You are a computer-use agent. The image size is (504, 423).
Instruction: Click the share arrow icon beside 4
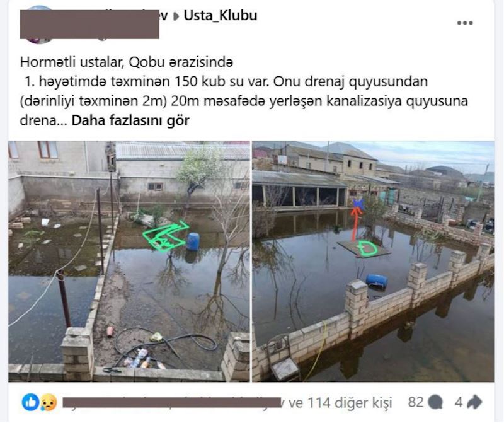click(x=474, y=402)
